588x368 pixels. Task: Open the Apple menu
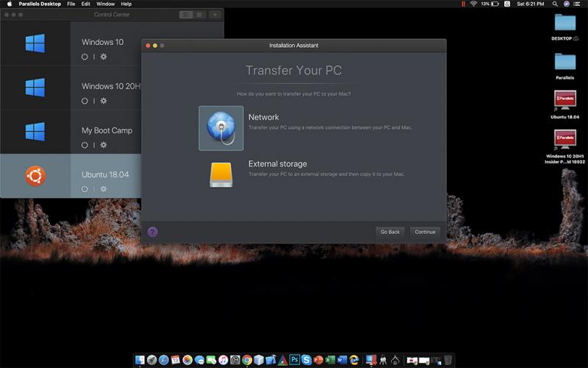coord(10,4)
